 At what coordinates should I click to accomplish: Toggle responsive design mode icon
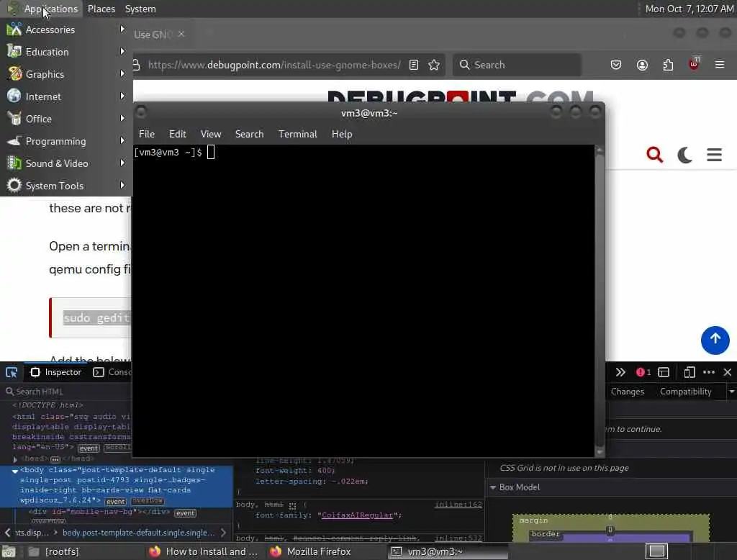pyautogui.click(x=689, y=372)
